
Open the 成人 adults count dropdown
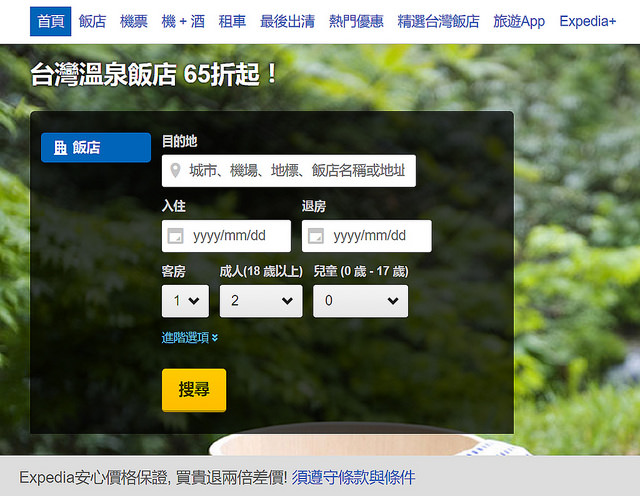coord(260,300)
